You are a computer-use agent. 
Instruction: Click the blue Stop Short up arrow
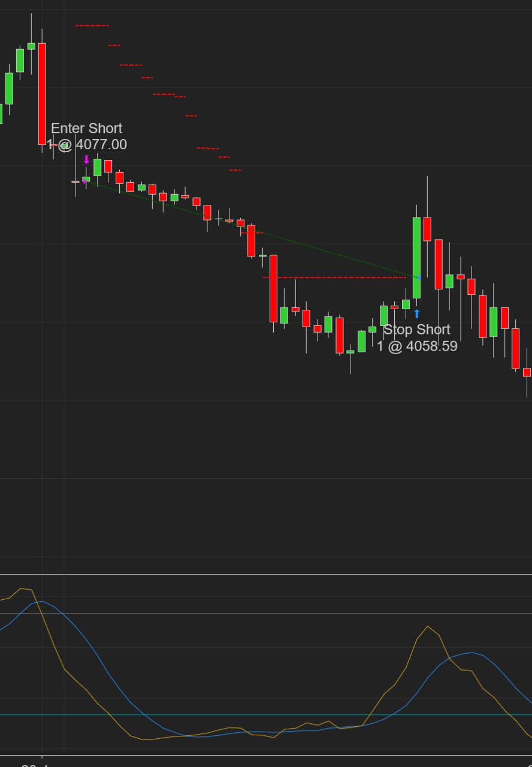point(417,313)
